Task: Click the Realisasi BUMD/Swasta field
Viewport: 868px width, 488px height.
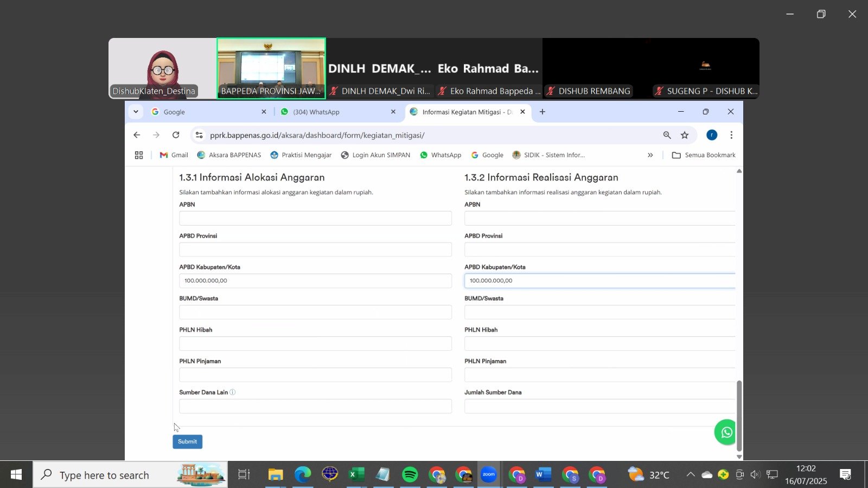Action: [x=600, y=312]
